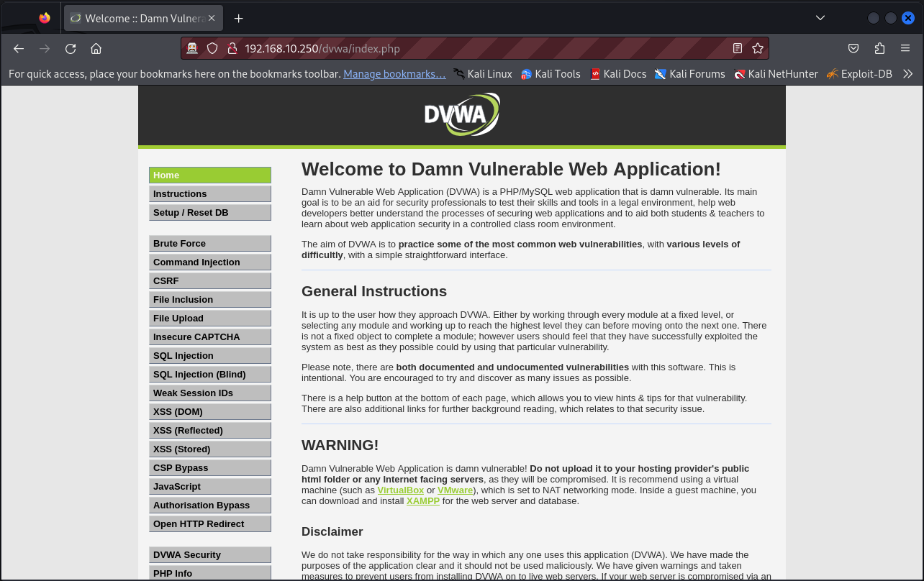Click the Disclaimer heading
The height and width of the screenshot is (581, 924).
pyautogui.click(x=332, y=531)
